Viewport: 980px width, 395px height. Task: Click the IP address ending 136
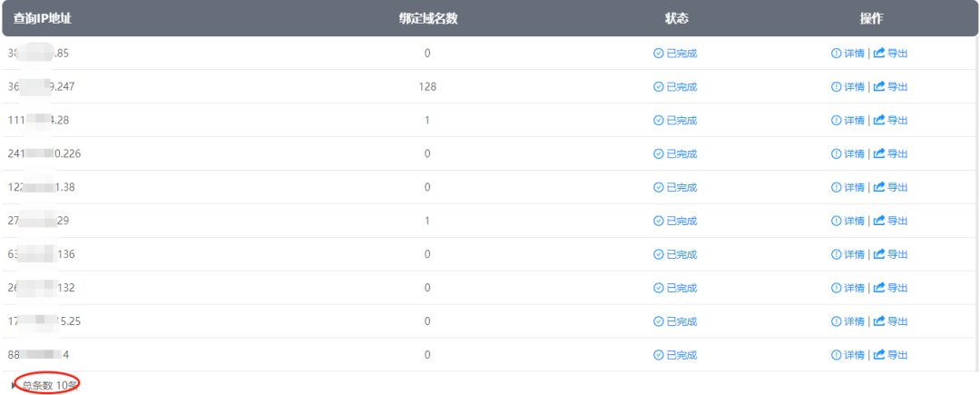click(41, 254)
